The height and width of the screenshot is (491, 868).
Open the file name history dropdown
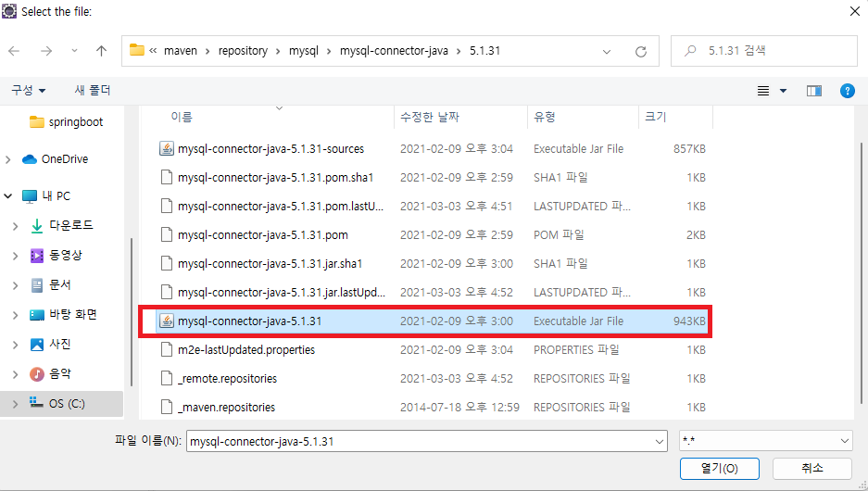pyautogui.click(x=660, y=441)
